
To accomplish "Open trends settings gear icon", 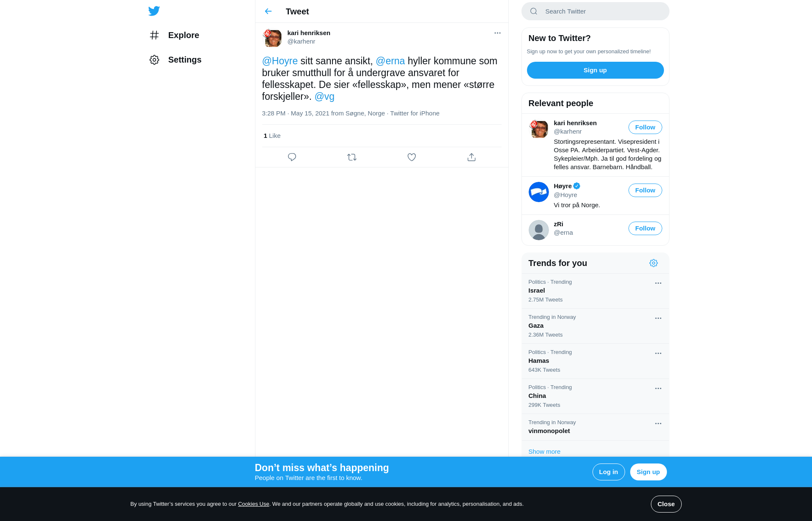I will 653,263.
